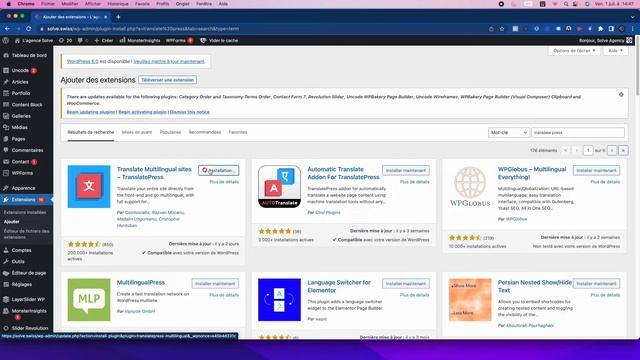640x360 pixels.
Task: Open MonsterInsights in sidebar
Action: pos(29,311)
